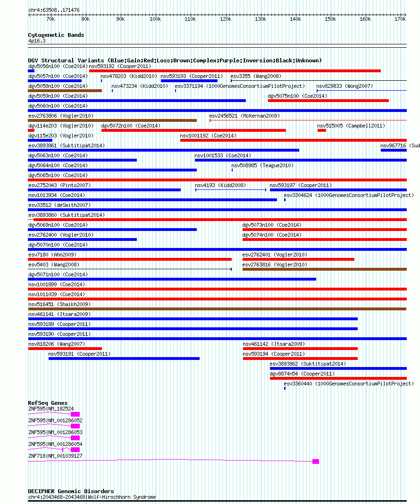Click the 150k ruler tick label
The height and width of the screenshot is (504, 420).
(x=330, y=19)
